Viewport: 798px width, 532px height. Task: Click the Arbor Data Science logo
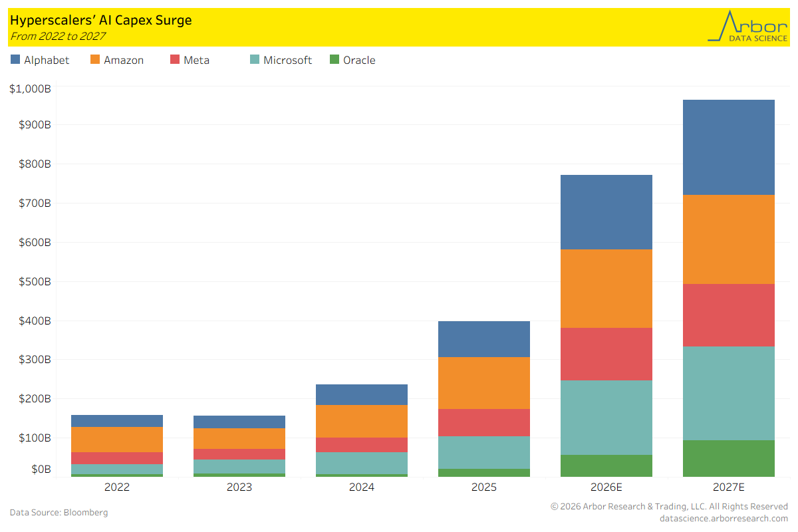coord(747,26)
